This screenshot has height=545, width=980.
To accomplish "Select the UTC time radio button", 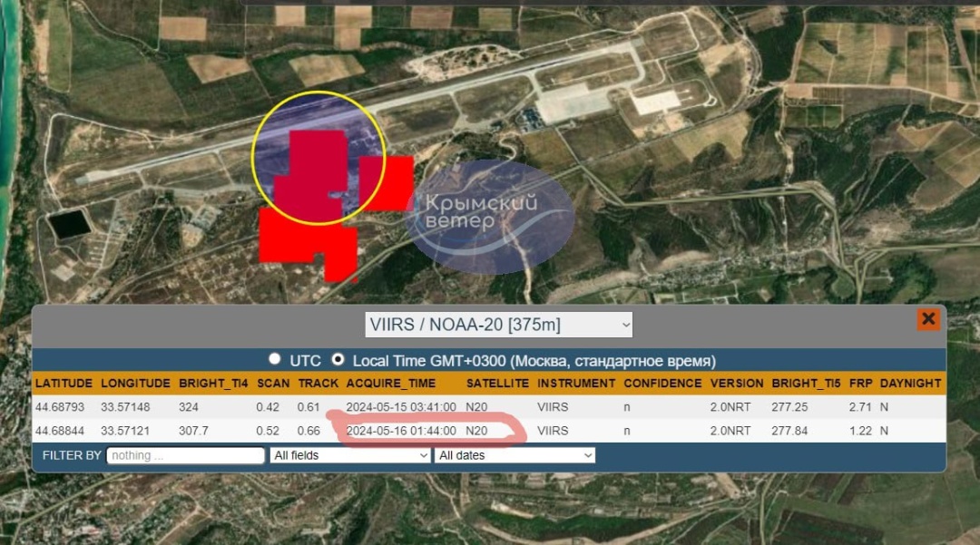I will coord(274,359).
